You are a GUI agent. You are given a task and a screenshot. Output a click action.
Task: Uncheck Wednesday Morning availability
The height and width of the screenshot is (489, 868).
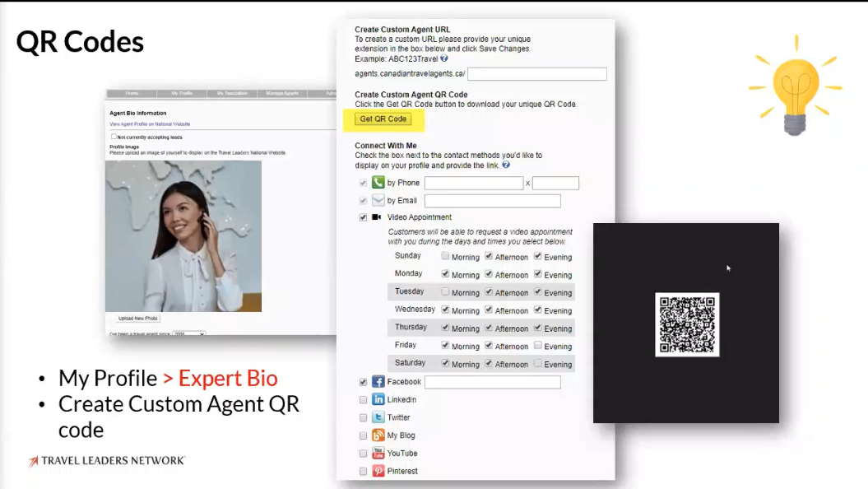[x=445, y=310]
